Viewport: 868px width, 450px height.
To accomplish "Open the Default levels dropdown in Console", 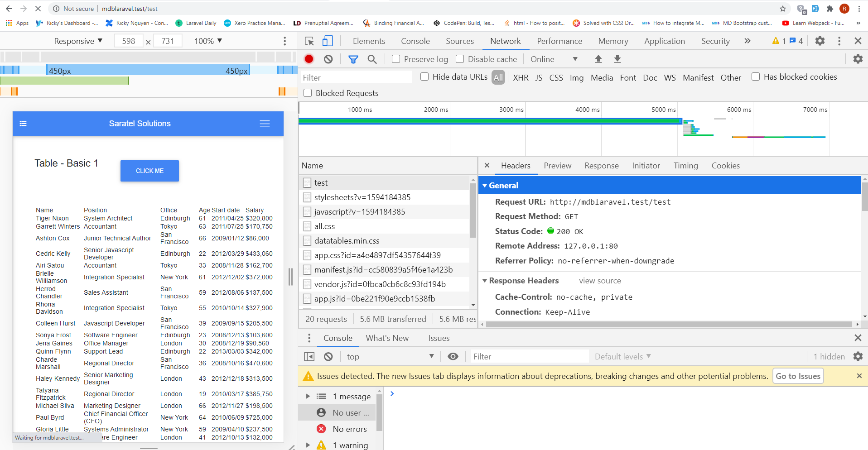I will 622,356.
